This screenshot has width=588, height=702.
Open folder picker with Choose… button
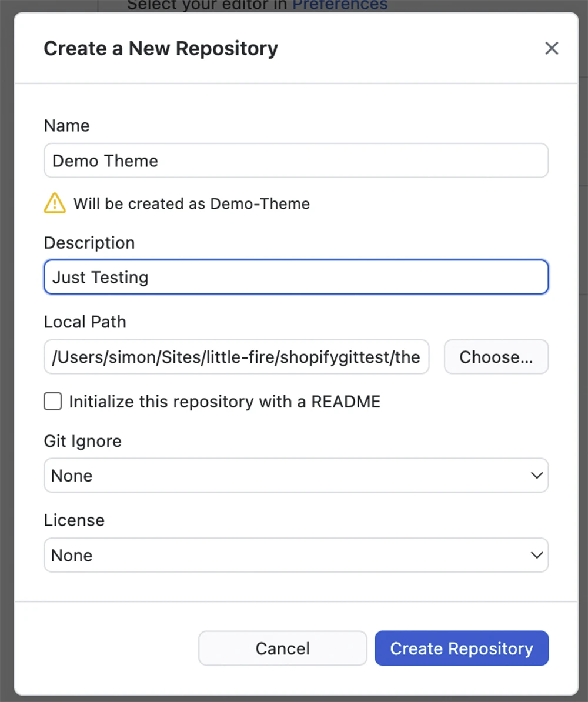496,357
